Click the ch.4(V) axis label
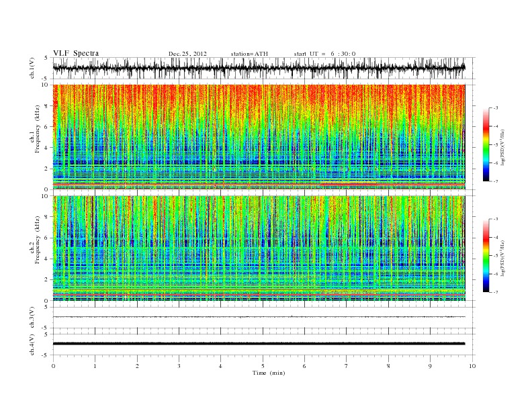 coord(32,345)
